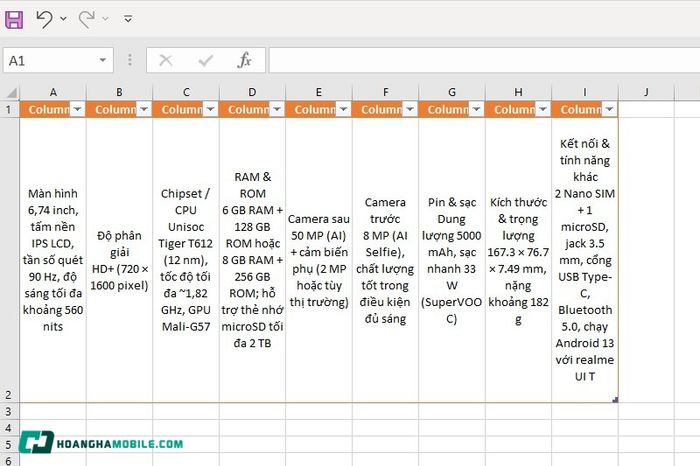Viewport: 700px width, 466px height.
Task: Select the cell starting 'Màn hình 6,74 inch'
Action: (x=53, y=260)
